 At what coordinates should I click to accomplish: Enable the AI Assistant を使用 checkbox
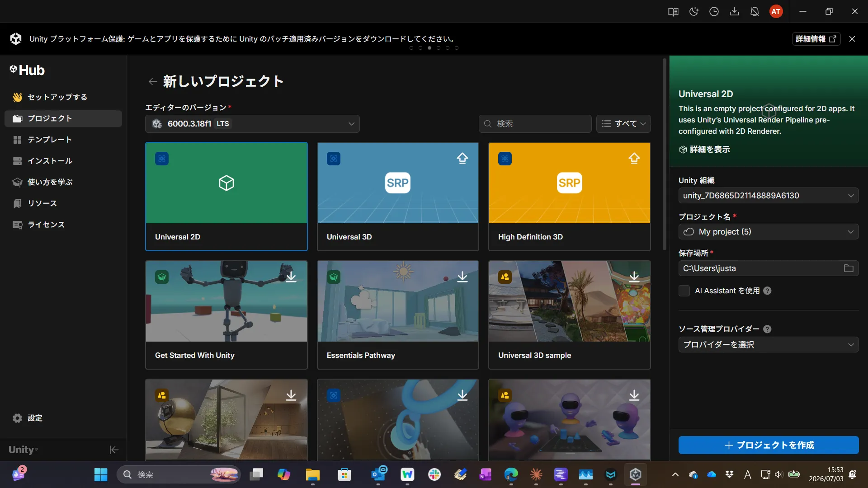pos(684,291)
